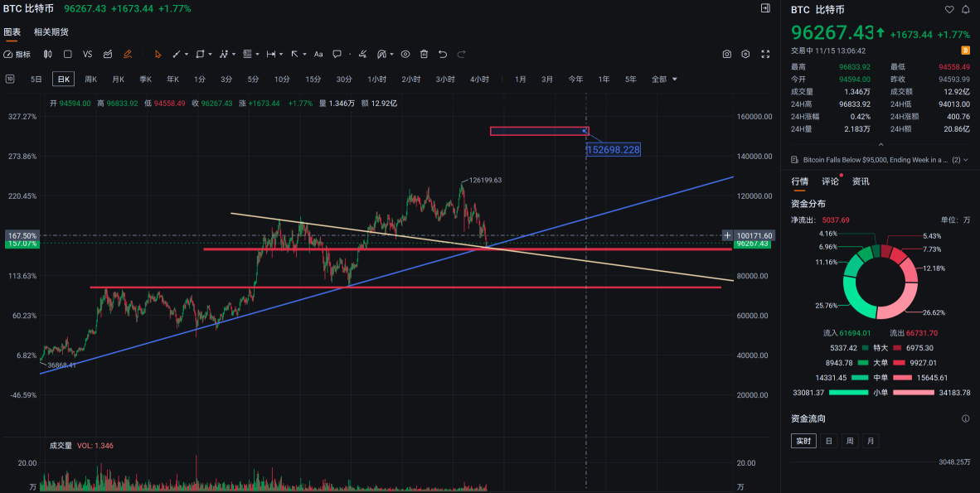Screen dimensions: 980x493
Task: Add BTC to favorites with heart icon
Action: pyautogui.click(x=949, y=10)
